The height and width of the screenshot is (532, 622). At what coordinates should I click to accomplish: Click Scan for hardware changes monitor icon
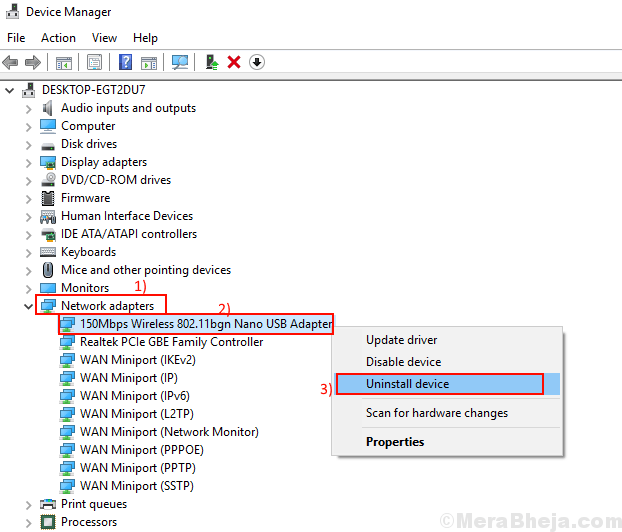pos(180,62)
